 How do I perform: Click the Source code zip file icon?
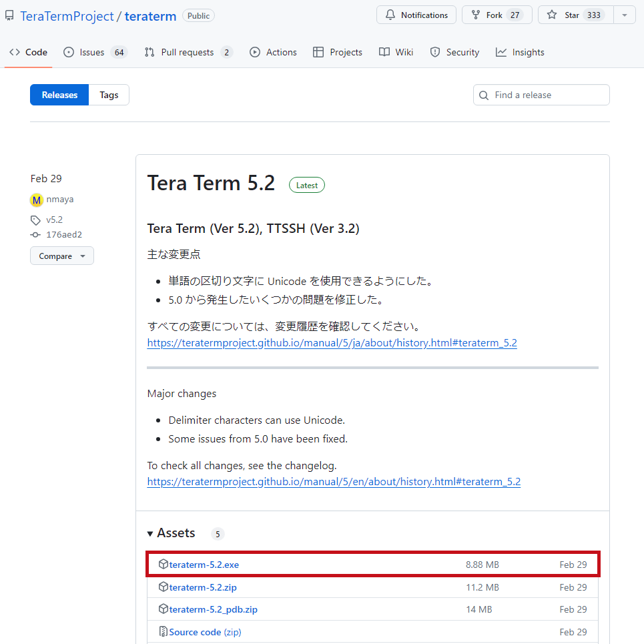163,631
